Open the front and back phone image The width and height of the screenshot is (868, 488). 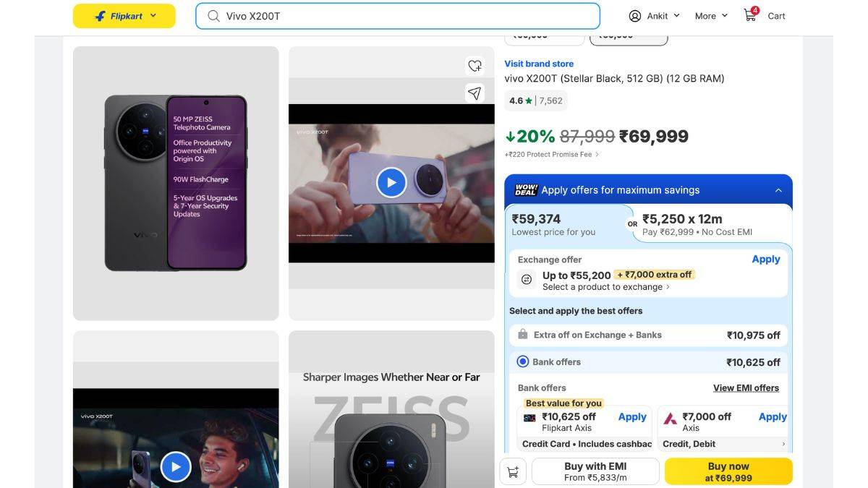pyautogui.click(x=176, y=184)
